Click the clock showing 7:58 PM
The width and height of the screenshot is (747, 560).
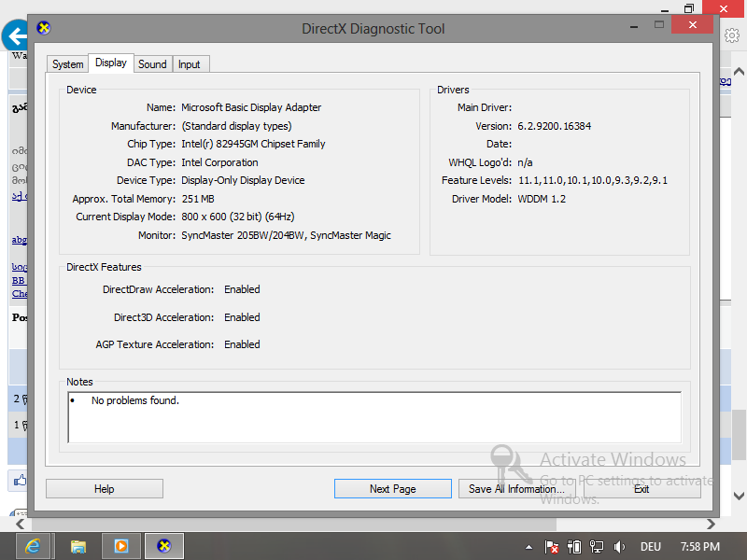(699, 547)
